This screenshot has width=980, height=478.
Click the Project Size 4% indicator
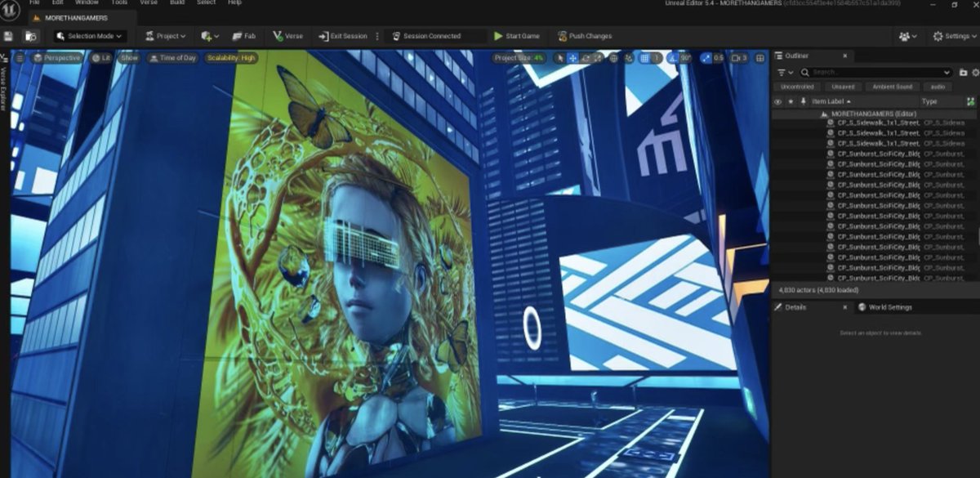pos(519,58)
